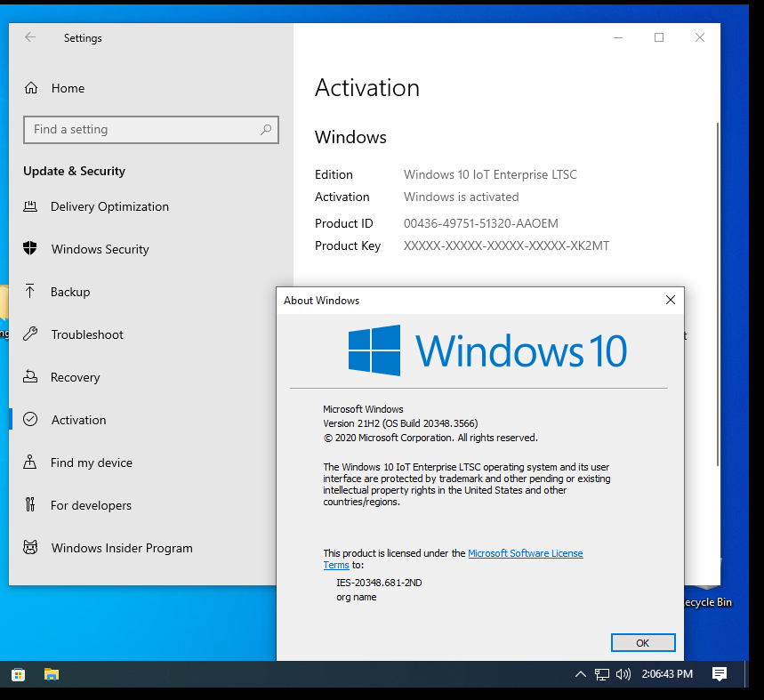Click the Find my device person icon
The image size is (764, 700).
tap(29, 462)
